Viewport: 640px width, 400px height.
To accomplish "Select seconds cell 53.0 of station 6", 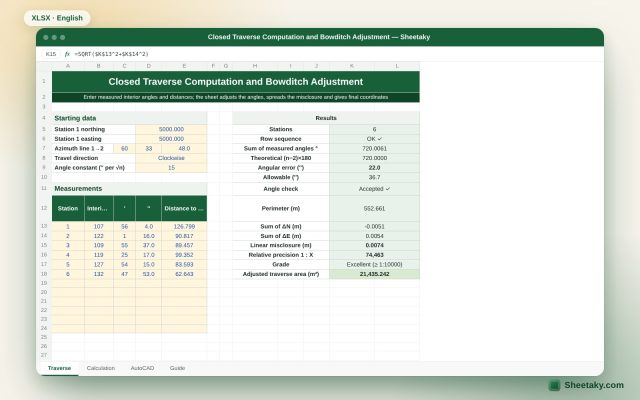I will tap(149, 274).
